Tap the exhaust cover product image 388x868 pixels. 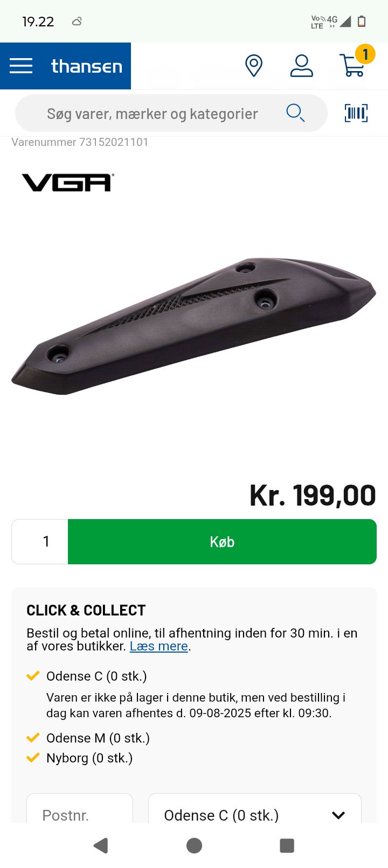click(194, 326)
